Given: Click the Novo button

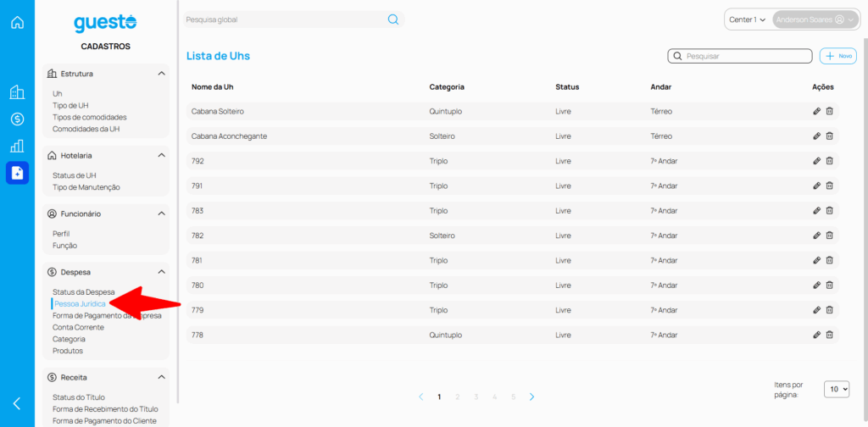Looking at the screenshot, I should click(838, 56).
